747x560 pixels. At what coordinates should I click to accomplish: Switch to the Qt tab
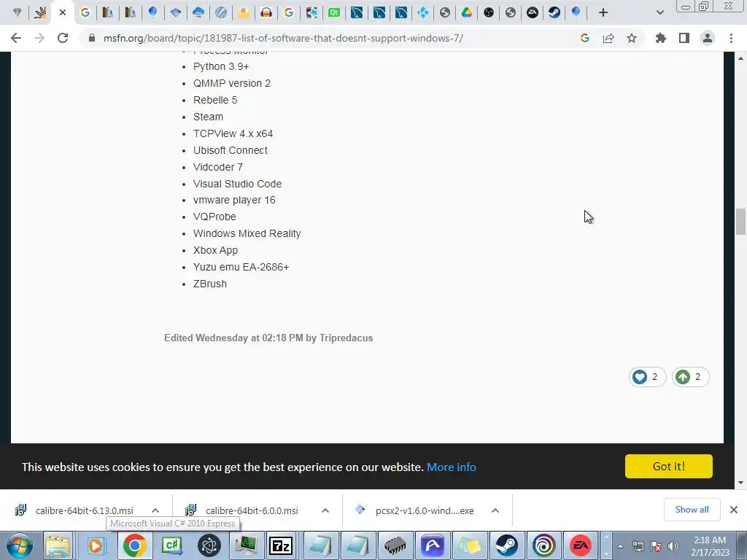click(334, 13)
